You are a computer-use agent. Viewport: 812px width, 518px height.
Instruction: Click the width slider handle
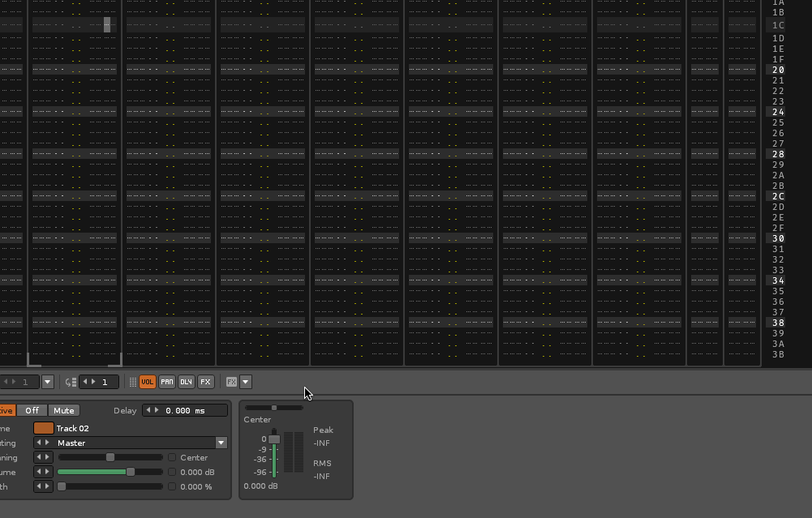coord(62,486)
